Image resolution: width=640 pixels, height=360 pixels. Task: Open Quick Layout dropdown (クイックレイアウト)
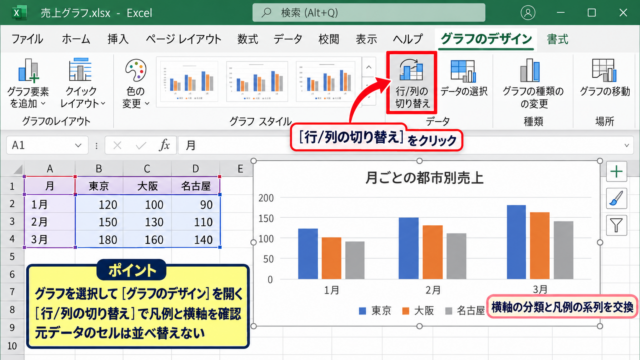click(x=82, y=84)
